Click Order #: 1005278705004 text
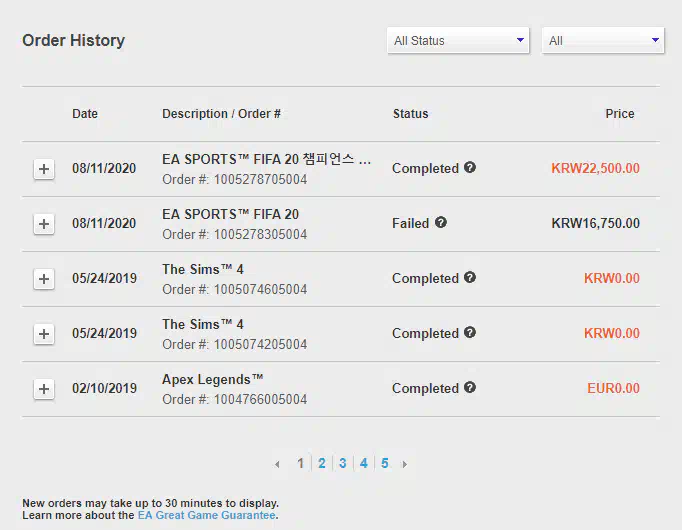The image size is (682, 530). 234,180
